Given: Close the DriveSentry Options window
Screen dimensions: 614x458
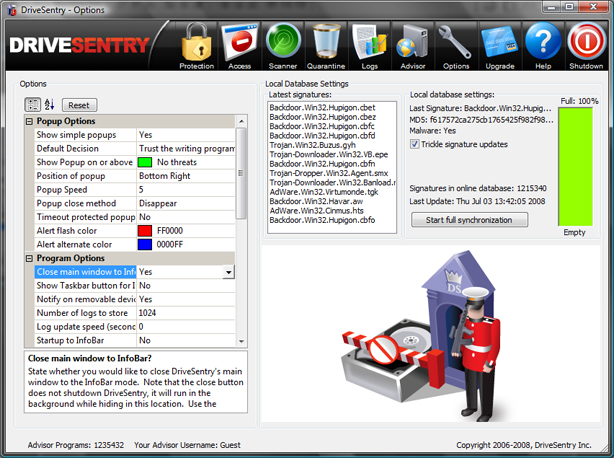Looking at the screenshot, I should click(x=593, y=7).
